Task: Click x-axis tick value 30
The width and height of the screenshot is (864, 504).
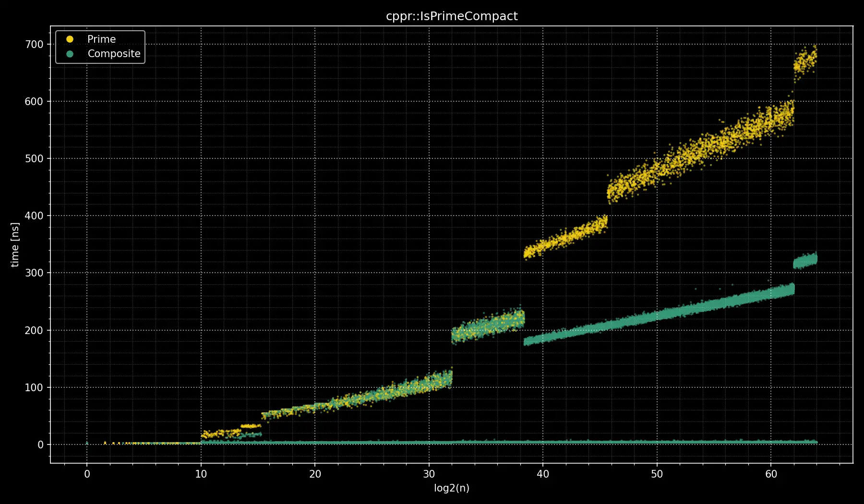Action: 429,474
